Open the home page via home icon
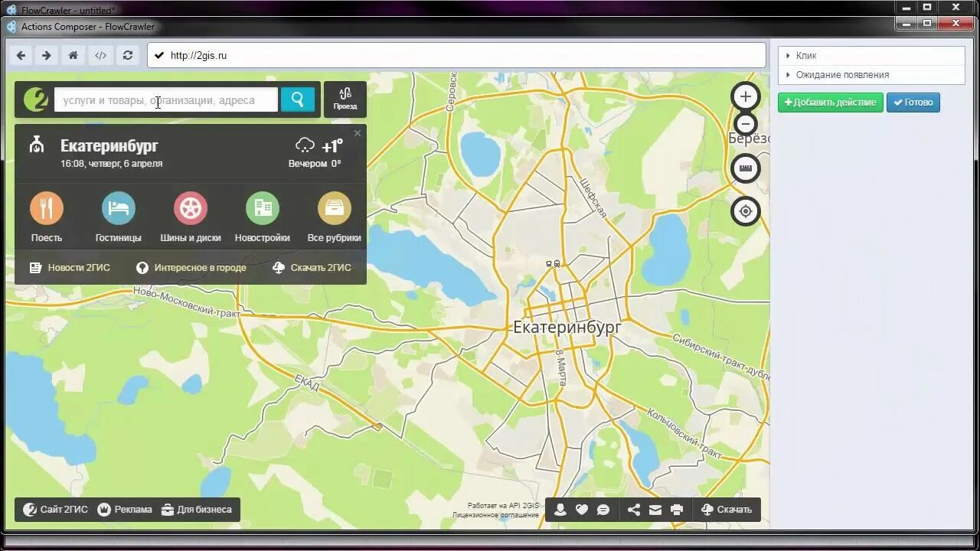This screenshot has width=980, height=551. (73, 55)
